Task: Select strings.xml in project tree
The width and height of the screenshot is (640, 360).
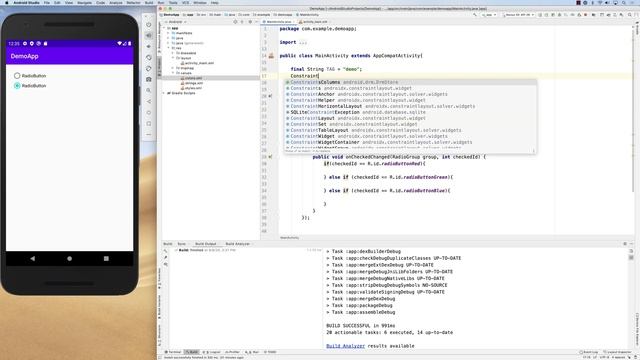Action: 193,83
